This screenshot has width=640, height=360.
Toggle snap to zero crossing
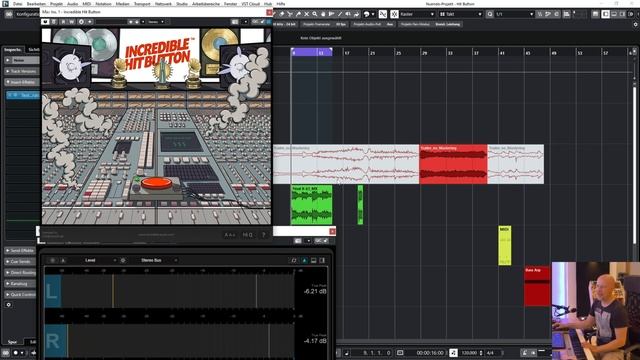382,14
